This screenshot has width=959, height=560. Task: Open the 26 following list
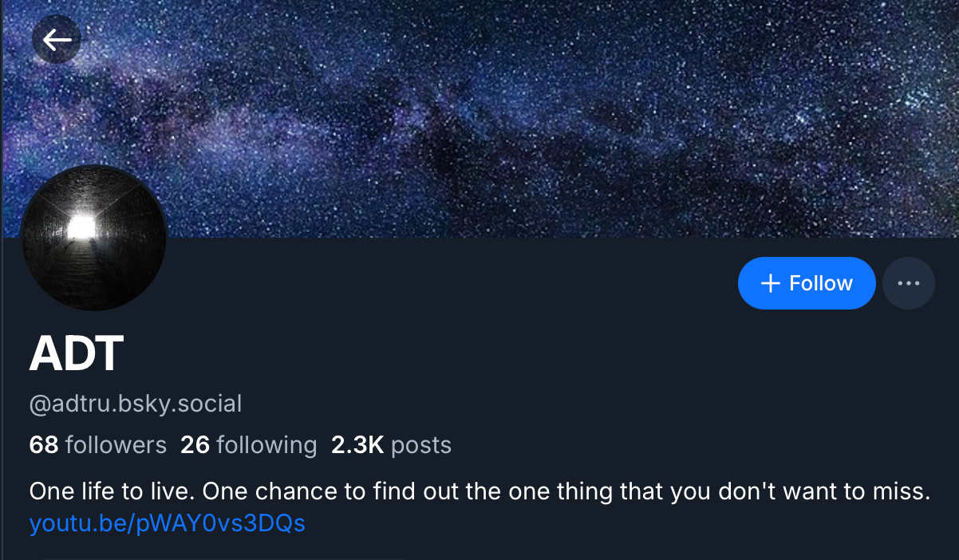click(248, 444)
